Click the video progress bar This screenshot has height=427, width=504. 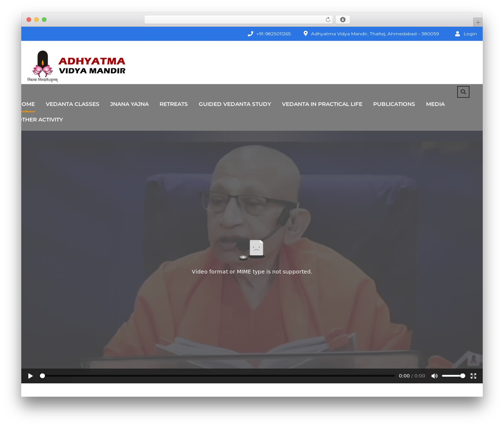[x=219, y=376]
